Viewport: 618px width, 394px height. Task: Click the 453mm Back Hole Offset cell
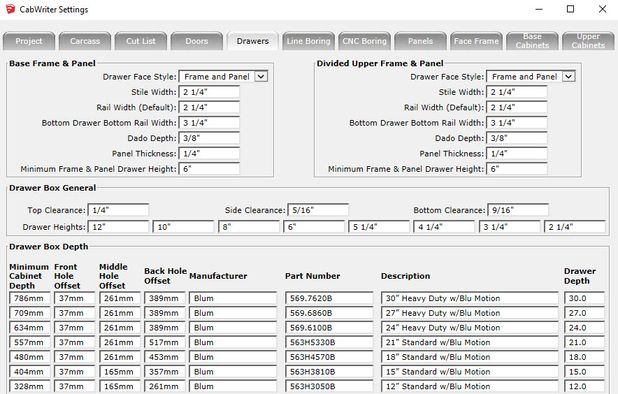(165, 357)
